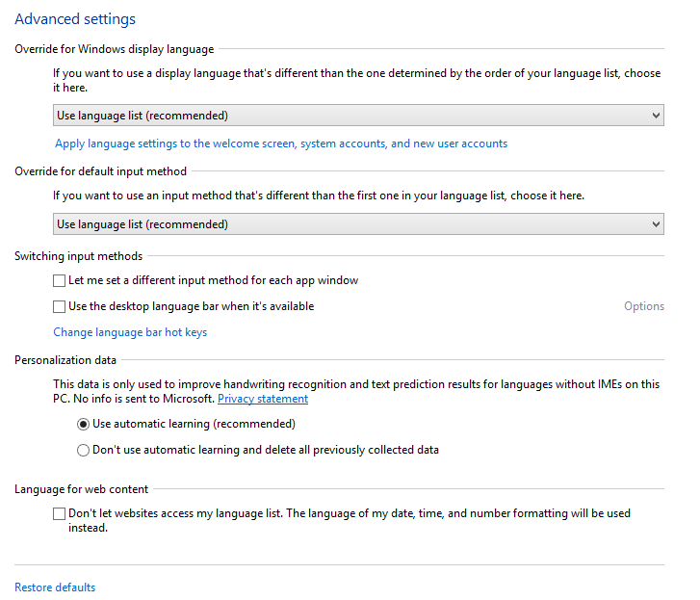Click the 'Don't let websites access' label text
Viewport: 700px width, 600px height.
(350, 520)
